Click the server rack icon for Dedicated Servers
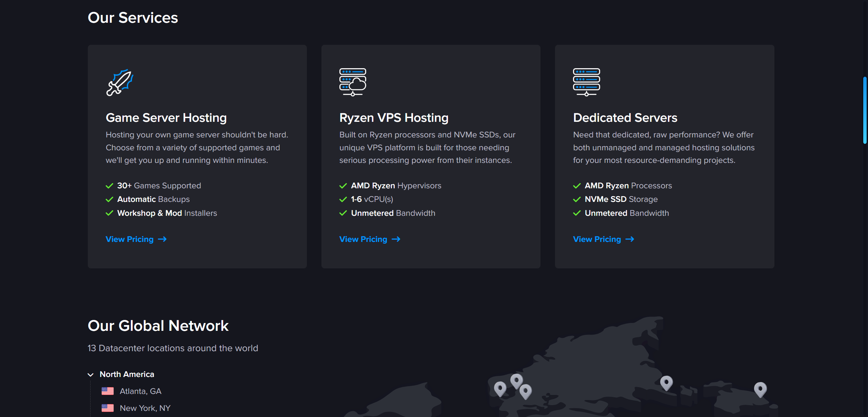The width and height of the screenshot is (868, 417). click(586, 82)
